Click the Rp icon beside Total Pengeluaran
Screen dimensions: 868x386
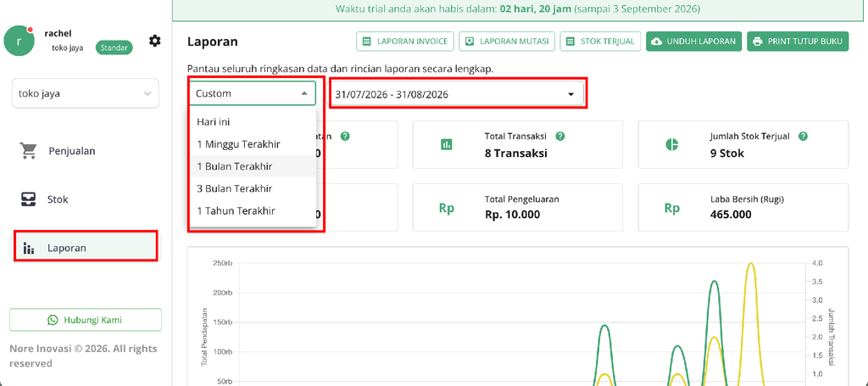[447, 208]
